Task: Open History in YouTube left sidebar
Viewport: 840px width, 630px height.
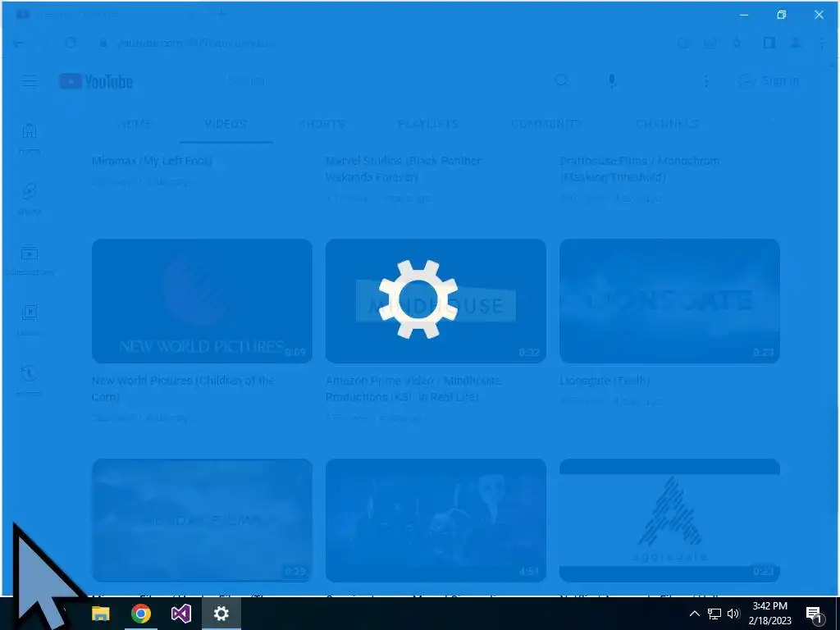Action: tap(30, 381)
